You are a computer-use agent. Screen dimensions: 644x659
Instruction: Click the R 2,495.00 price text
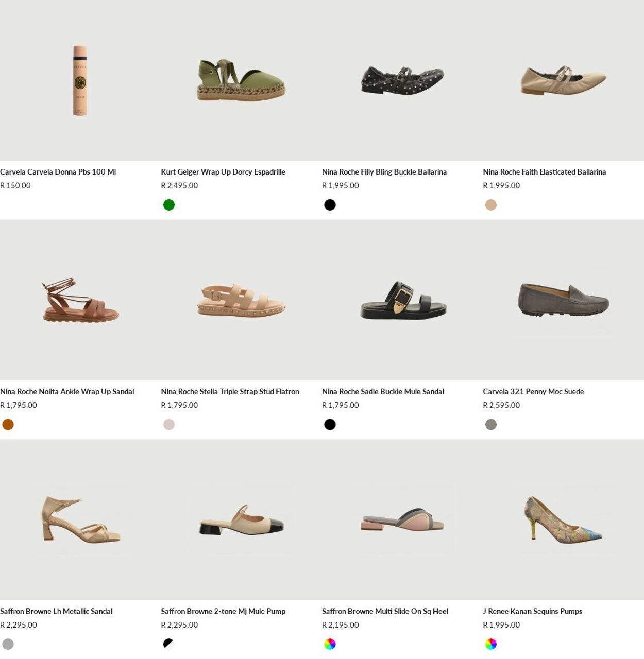179,186
